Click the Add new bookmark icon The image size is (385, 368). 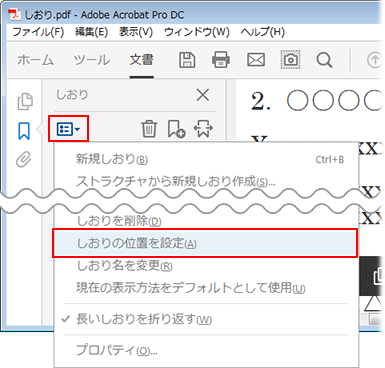(176, 129)
